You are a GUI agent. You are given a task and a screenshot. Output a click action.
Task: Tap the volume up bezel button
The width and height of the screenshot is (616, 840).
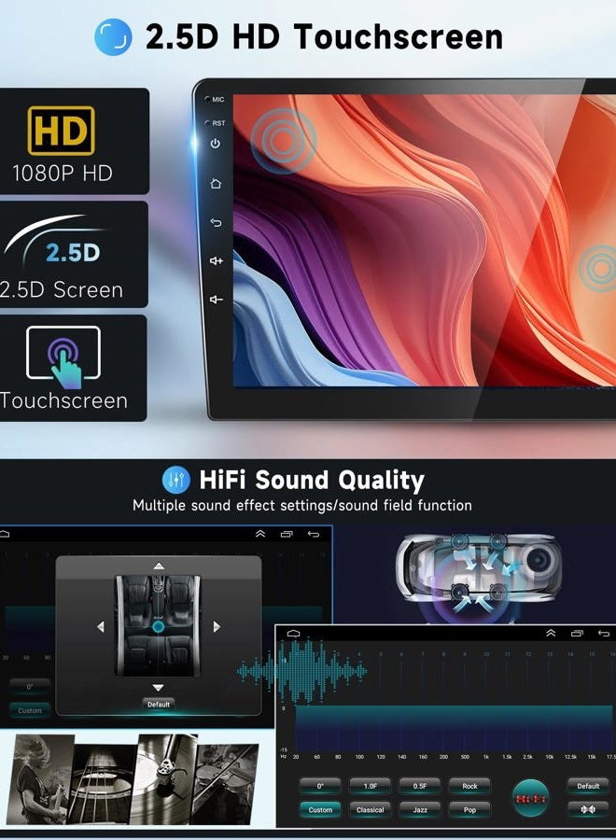pos(216,260)
